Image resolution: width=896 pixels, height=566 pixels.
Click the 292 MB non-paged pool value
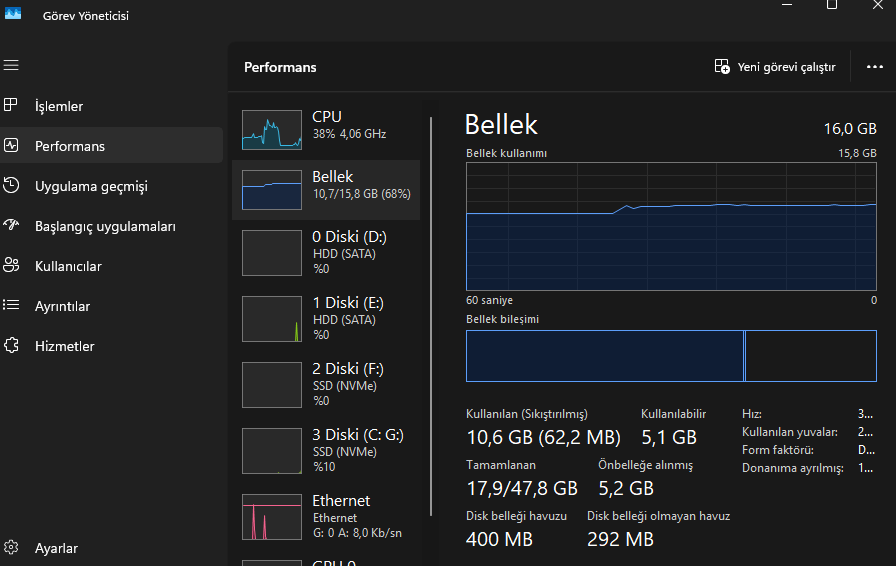620,539
